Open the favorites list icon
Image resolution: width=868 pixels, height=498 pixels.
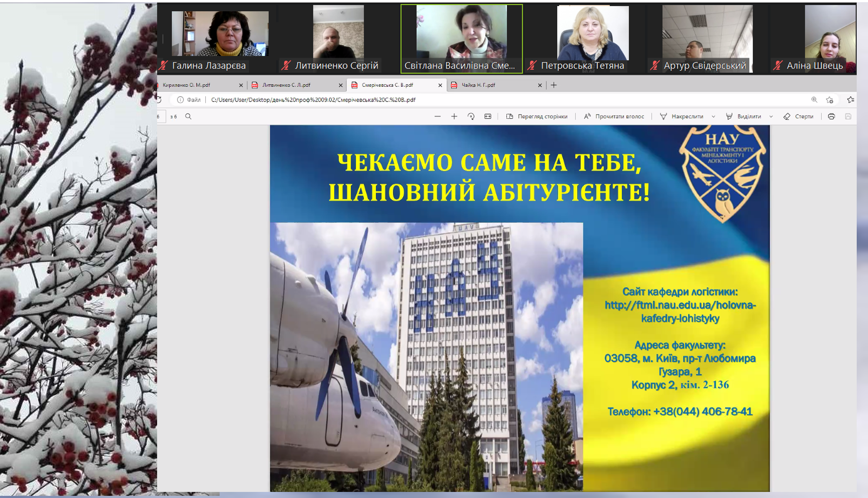tap(850, 100)
